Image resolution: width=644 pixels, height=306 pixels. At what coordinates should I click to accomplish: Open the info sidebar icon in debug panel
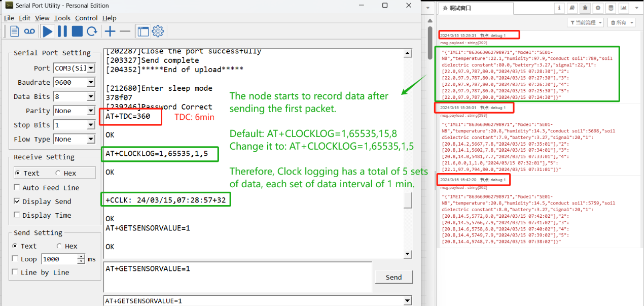click(x=559, y=8)
